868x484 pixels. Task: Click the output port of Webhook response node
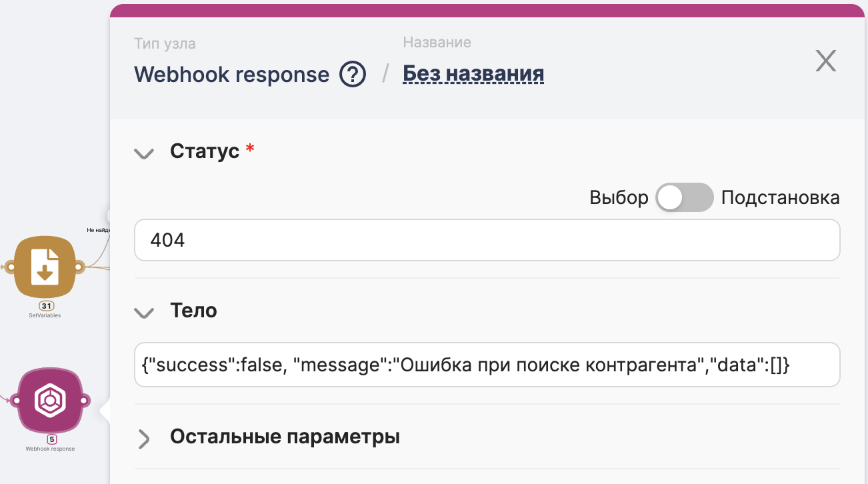(85, 401)
